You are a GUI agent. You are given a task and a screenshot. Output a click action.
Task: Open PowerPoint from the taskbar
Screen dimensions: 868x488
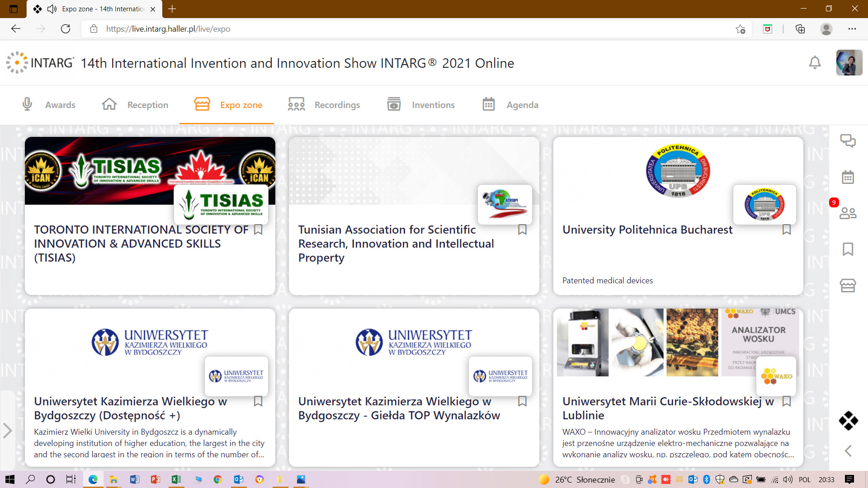coord(156,479)
